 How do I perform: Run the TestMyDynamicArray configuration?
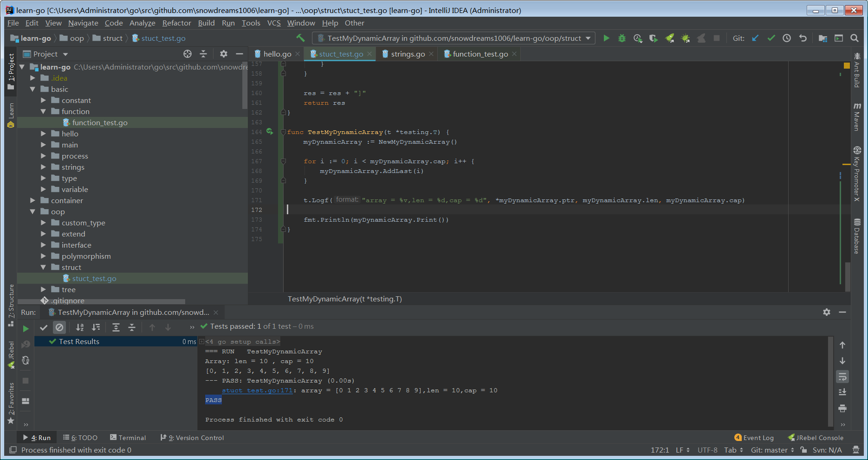tap(606, 38)
